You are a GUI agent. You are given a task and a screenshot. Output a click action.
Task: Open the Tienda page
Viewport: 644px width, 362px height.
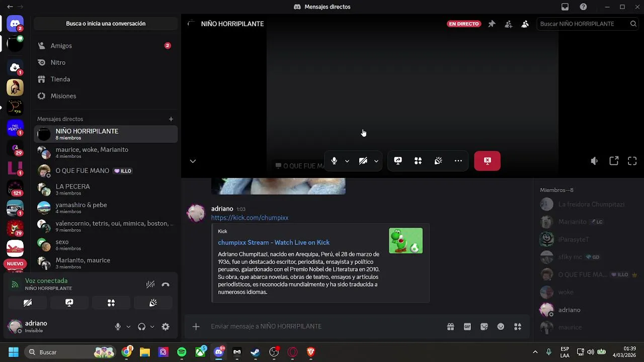pos(106,79)
